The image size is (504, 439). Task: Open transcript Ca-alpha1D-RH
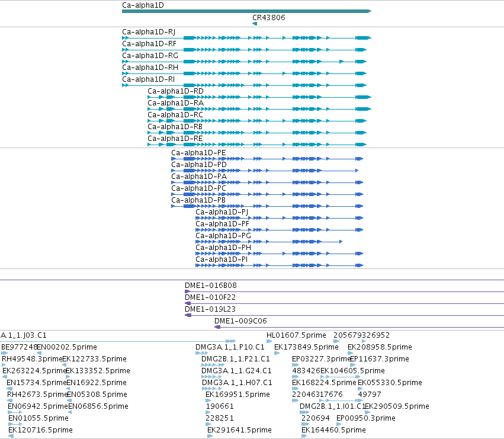point(150,68)
